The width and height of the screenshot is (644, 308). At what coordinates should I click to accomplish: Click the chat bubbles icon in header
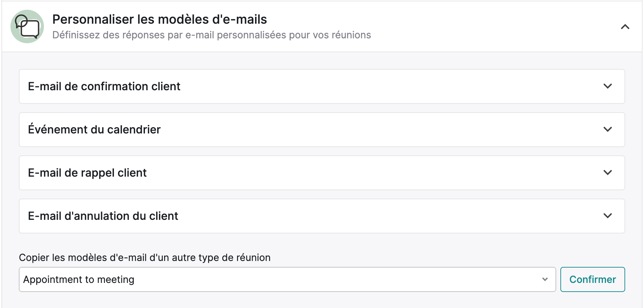point(27,26)
